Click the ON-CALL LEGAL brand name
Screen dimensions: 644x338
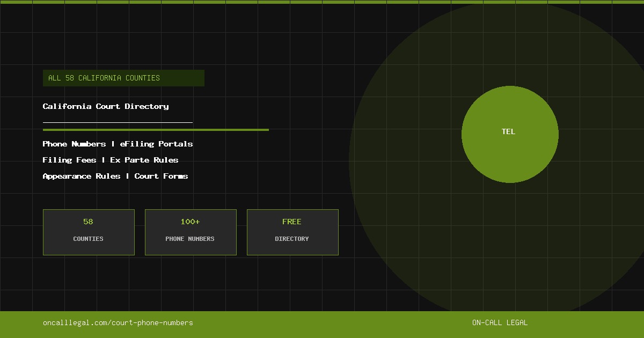click(500, 322)
